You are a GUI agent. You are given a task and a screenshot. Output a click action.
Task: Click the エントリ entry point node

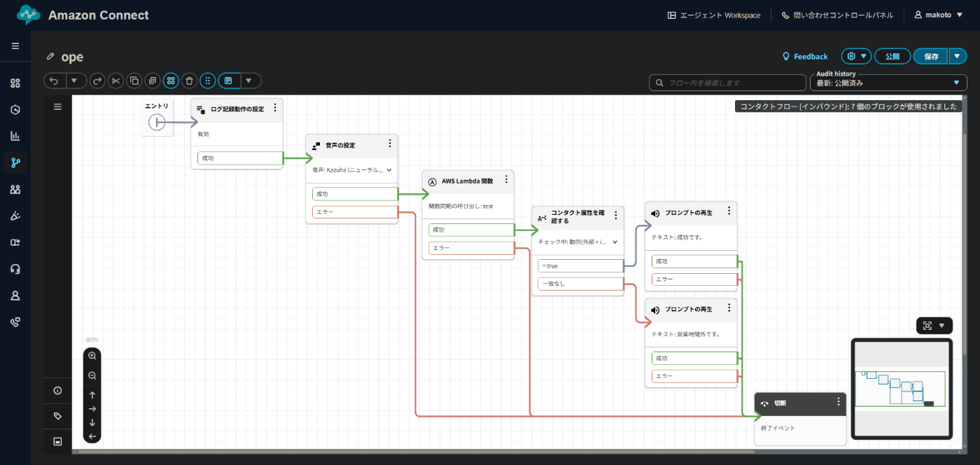click(157, 123)
